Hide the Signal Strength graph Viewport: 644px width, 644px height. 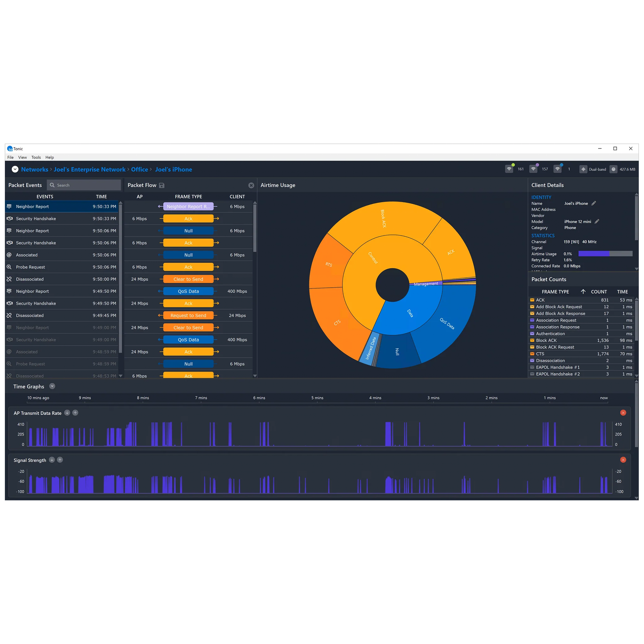point(623,460)
